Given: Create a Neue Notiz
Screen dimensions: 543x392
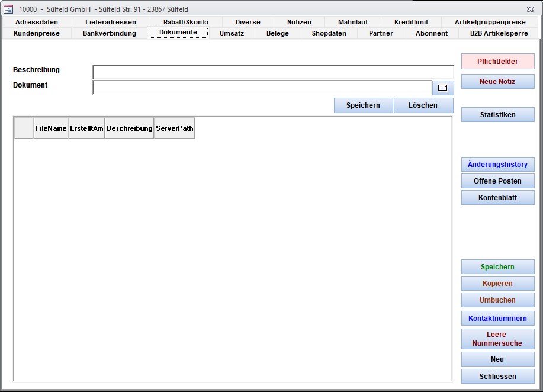Looking at the screenshot, I should pos(497,82).
